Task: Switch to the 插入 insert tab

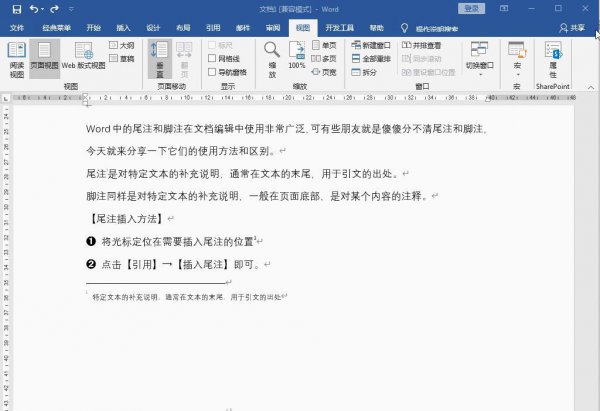Action: tap(123, 28)
